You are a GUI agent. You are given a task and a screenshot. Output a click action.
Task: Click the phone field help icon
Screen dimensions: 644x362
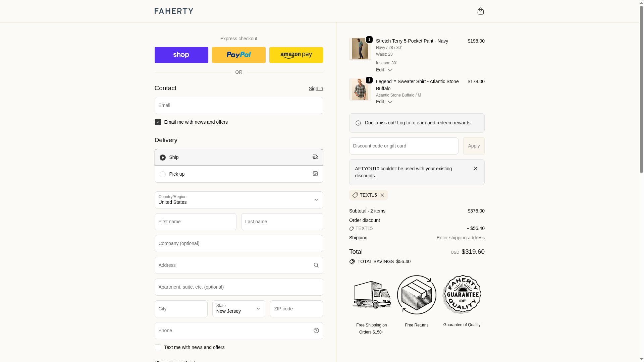click(316, 330)
